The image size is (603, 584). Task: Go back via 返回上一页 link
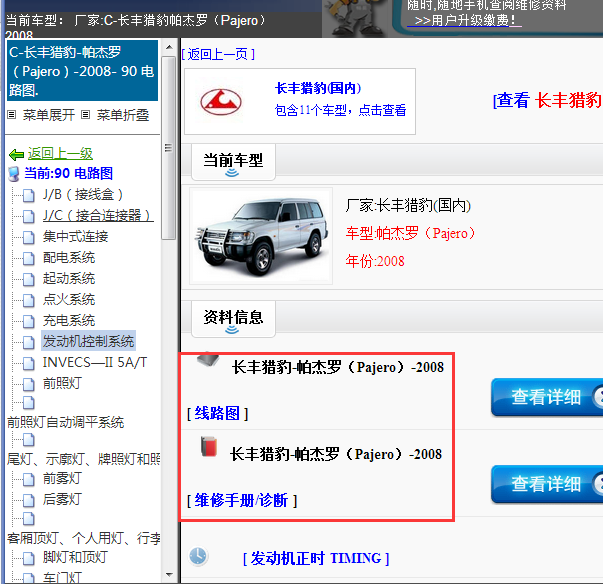point(218,54)
